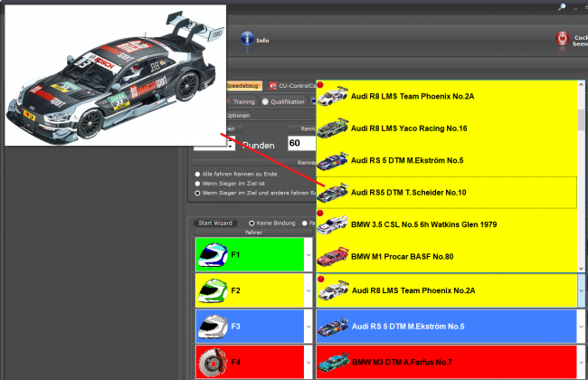Click the Runden label

click(259, 145)
